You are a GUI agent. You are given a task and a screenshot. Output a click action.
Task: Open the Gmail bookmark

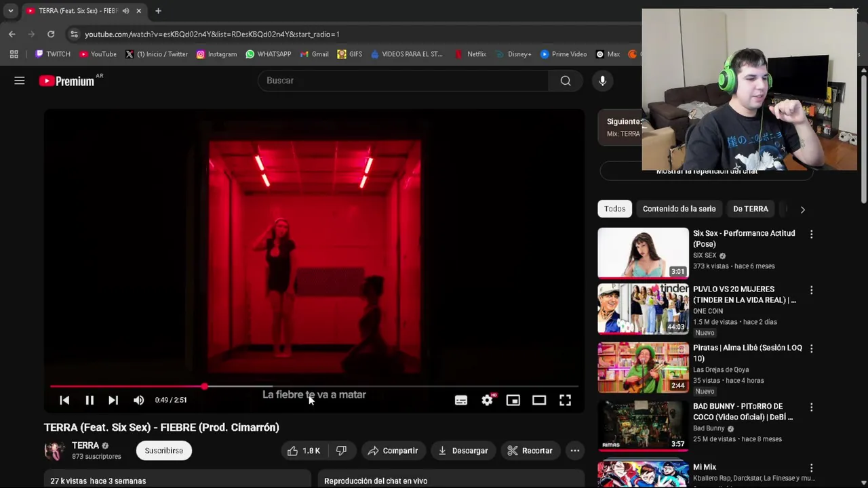click(x=314, y=54)
